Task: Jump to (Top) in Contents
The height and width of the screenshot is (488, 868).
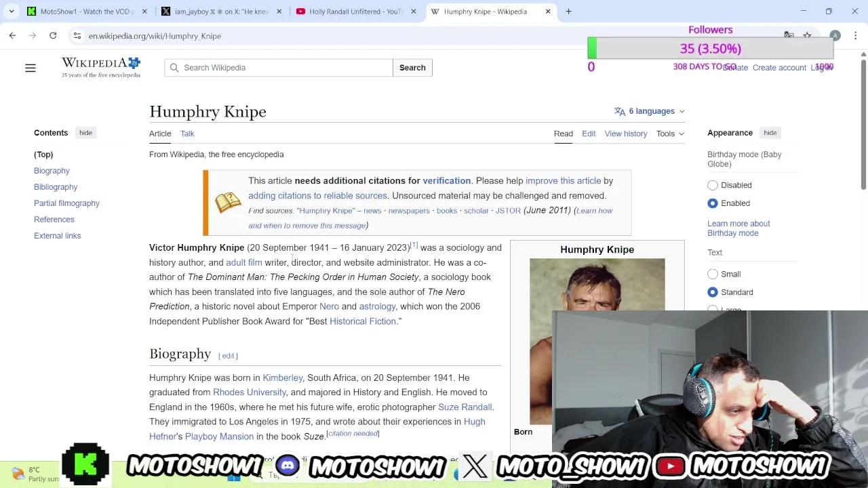Action: click(43, 155)
